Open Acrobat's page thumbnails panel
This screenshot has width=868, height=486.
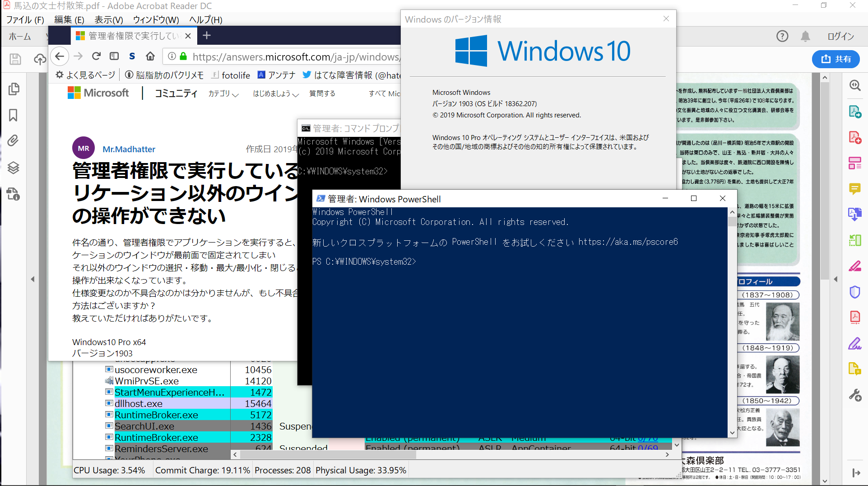(x=14, y=89)
